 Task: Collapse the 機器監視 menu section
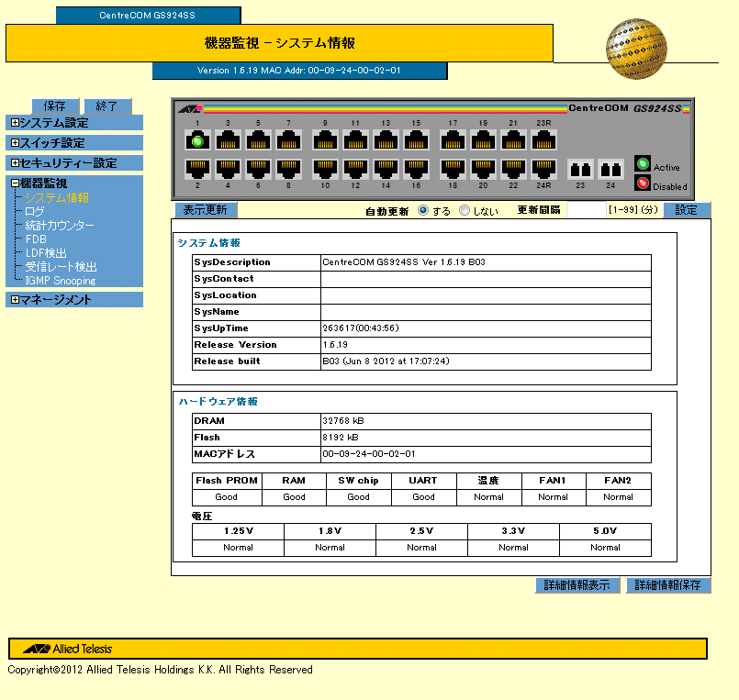click(x=15, y=183)
